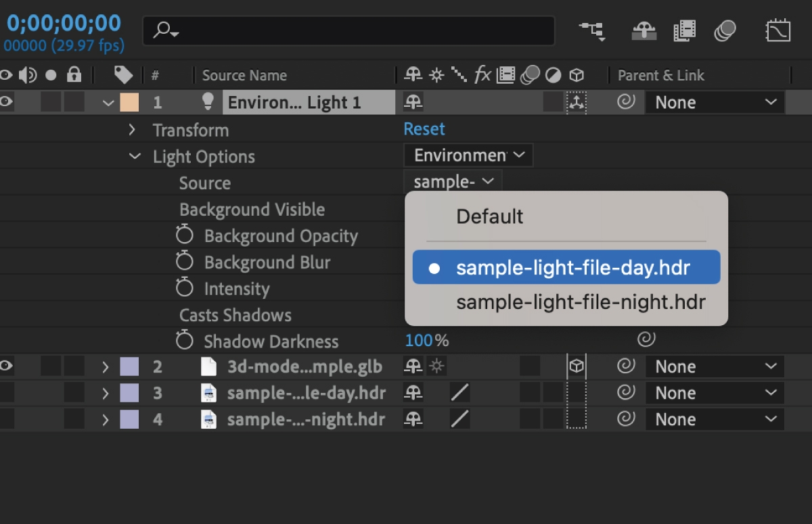The image size is (812, 524).
Task: Click the Reset link for Transform
Action: point(424,129)
